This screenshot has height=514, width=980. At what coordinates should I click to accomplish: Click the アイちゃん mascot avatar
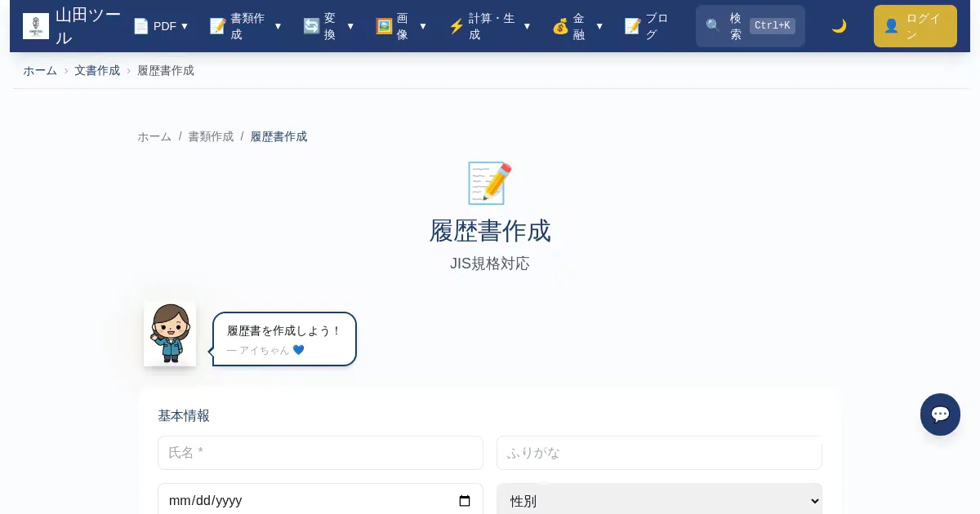click(170, 334)
